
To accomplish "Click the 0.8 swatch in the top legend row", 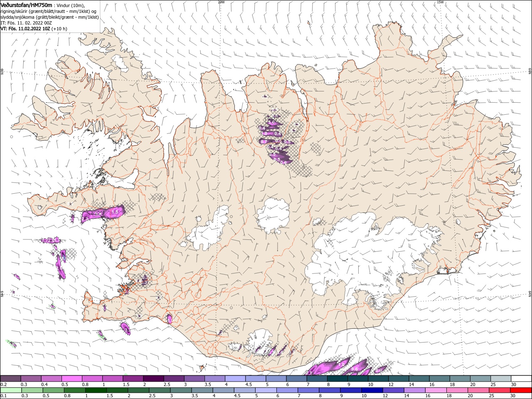I will (92, 379).
